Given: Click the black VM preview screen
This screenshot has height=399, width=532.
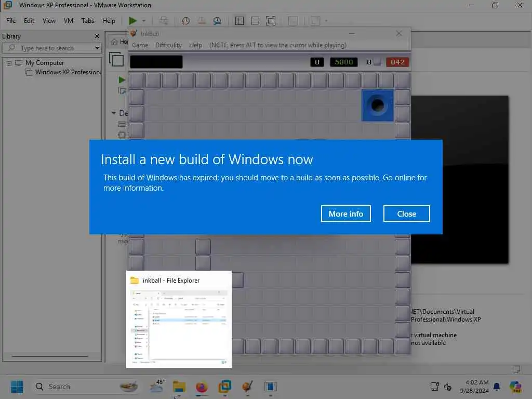Looking at the screenshot, I should [460, 179].
